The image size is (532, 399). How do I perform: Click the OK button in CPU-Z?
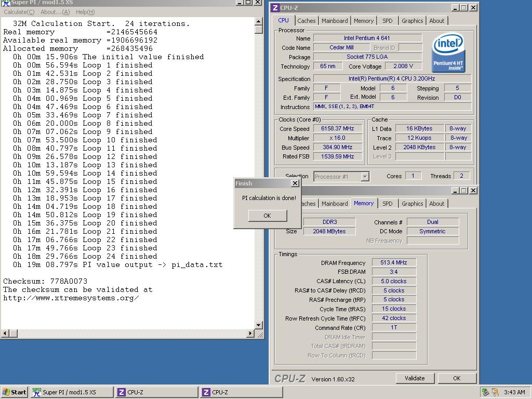coord(457,378)
